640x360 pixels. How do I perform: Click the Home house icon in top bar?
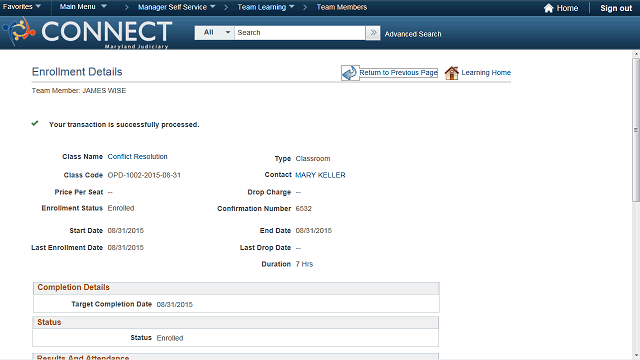pyautogui.click(x=549, y=8)
